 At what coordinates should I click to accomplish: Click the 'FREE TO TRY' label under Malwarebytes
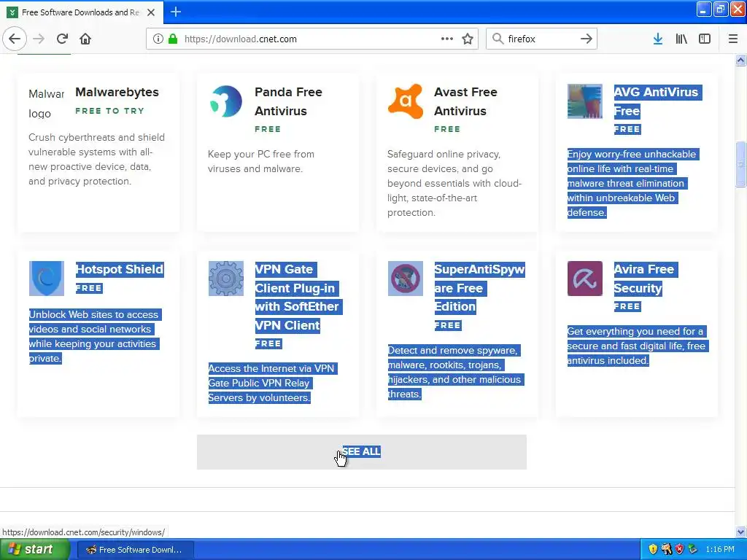click(109, 111)
